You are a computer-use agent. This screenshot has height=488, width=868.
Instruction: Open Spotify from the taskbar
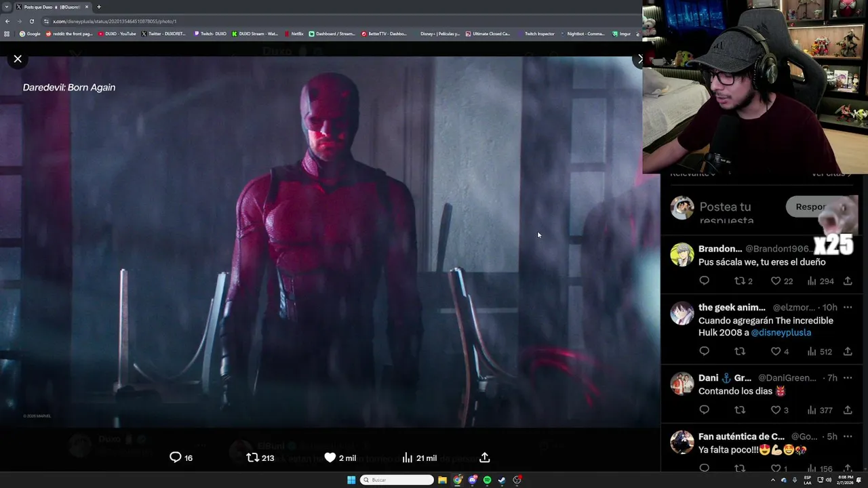[x=487, y=480]
